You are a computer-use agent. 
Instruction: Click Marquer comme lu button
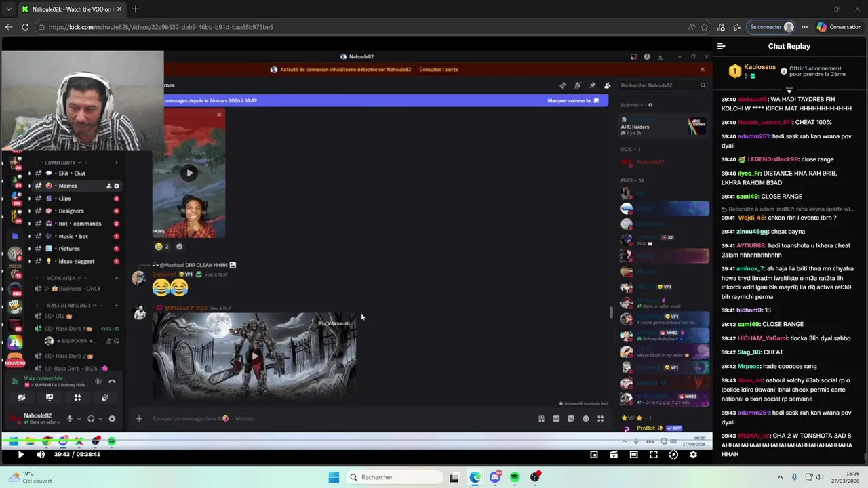click(x=573, y=100)
